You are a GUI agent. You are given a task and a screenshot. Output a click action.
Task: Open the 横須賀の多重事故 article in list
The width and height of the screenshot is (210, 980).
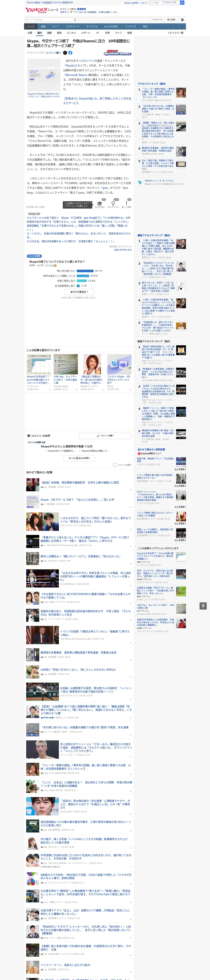coord(79,653)
